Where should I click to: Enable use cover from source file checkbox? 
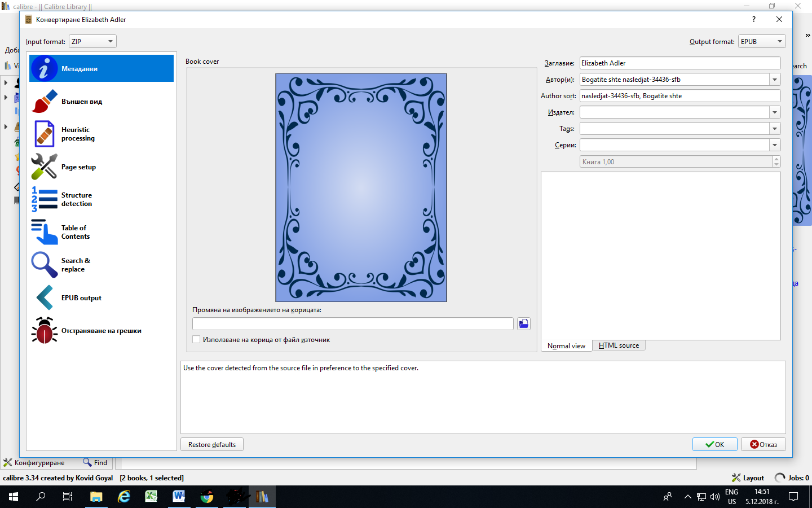(x=196, y=340)
